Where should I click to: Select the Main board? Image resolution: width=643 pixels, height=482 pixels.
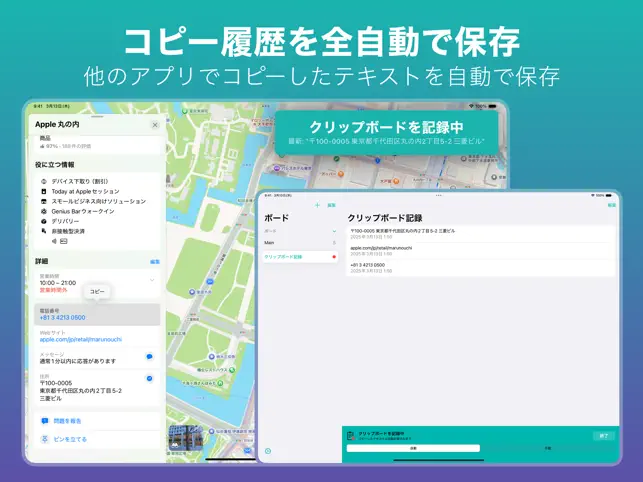click(x=300, y=243)
